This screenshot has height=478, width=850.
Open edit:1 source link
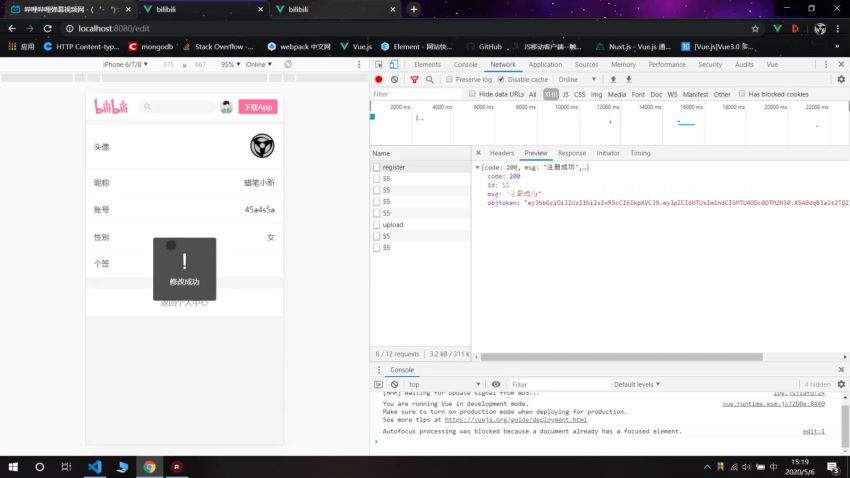pos(813,431)
